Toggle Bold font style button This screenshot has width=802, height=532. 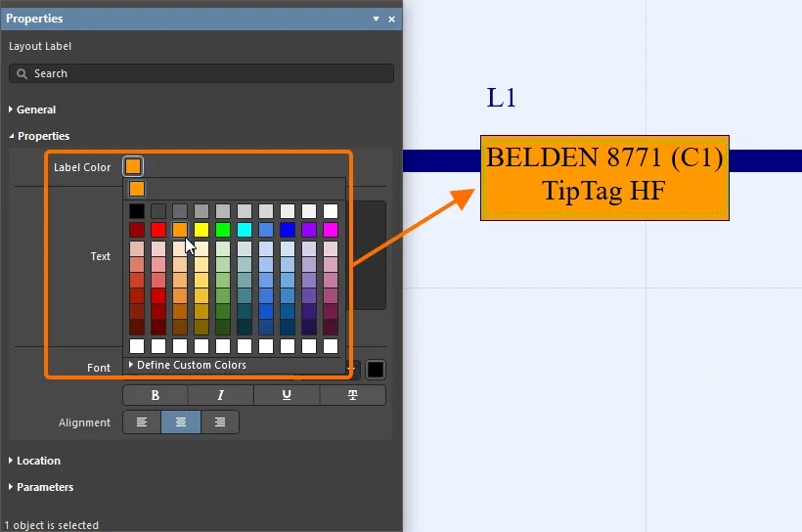pos(155,395)
